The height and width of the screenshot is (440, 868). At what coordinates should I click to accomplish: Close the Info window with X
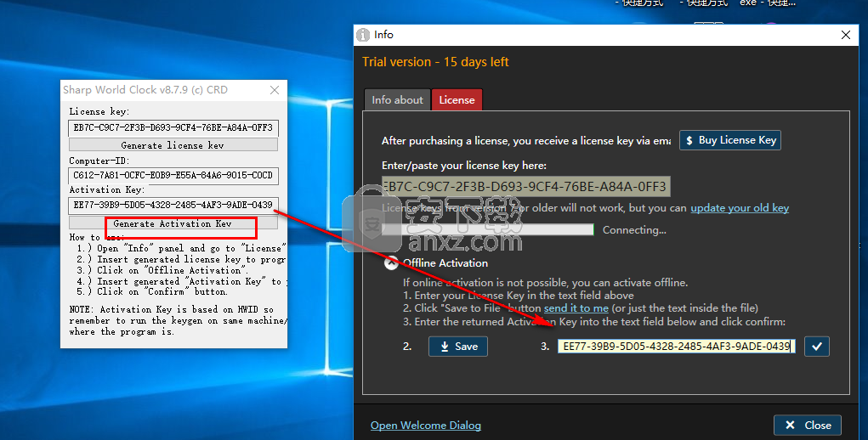(x=845, y=35)
